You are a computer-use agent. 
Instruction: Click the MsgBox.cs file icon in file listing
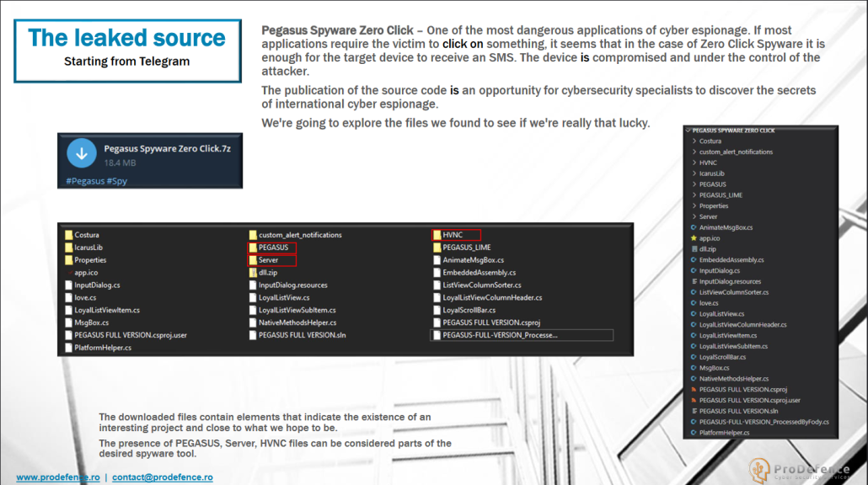68,322
